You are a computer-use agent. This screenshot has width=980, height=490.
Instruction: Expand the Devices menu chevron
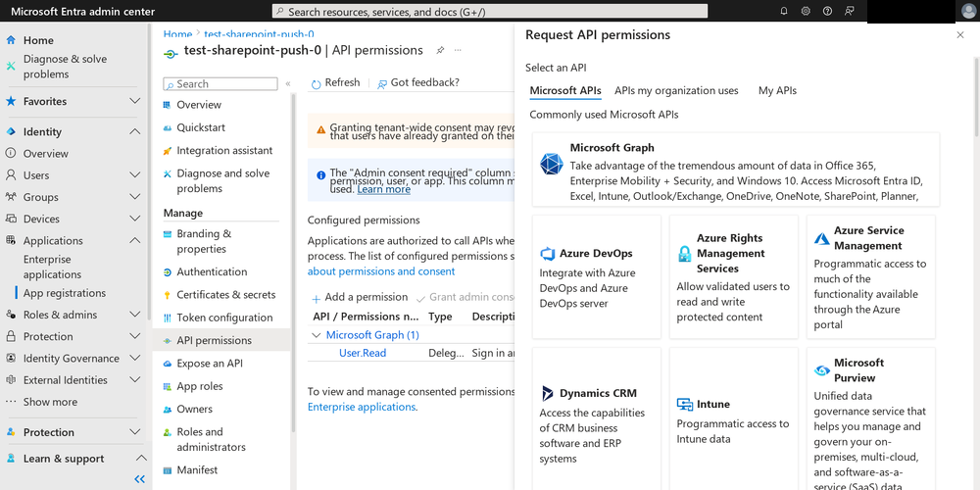134,219
